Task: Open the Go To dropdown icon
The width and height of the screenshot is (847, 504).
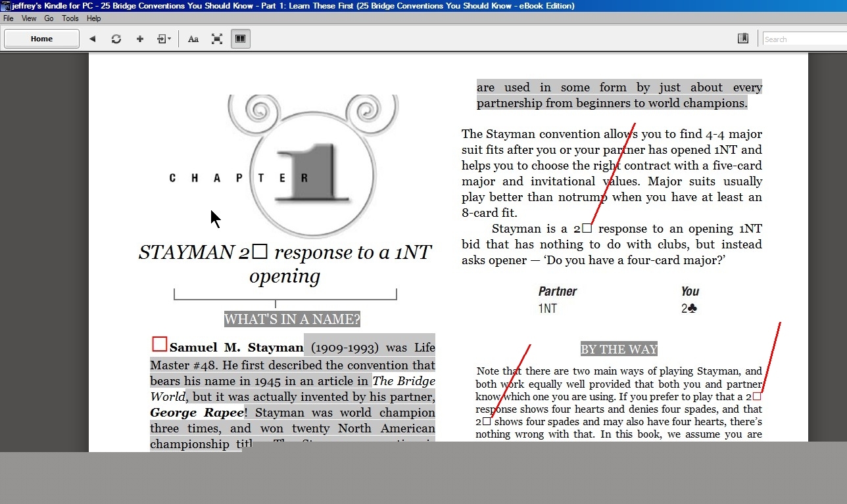Action: pyautogui.click(x=164, y=39)
